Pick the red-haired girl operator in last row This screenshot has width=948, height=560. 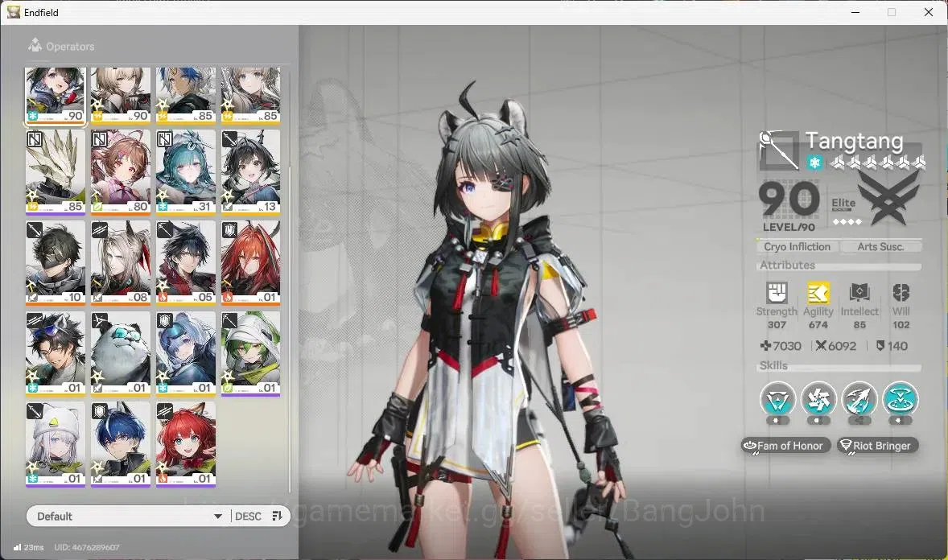[186, 444]
